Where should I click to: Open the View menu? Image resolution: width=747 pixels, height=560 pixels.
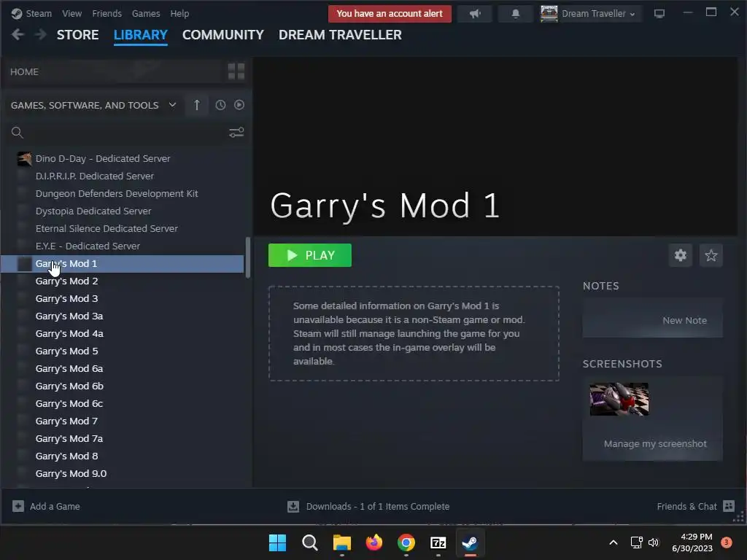72,13
